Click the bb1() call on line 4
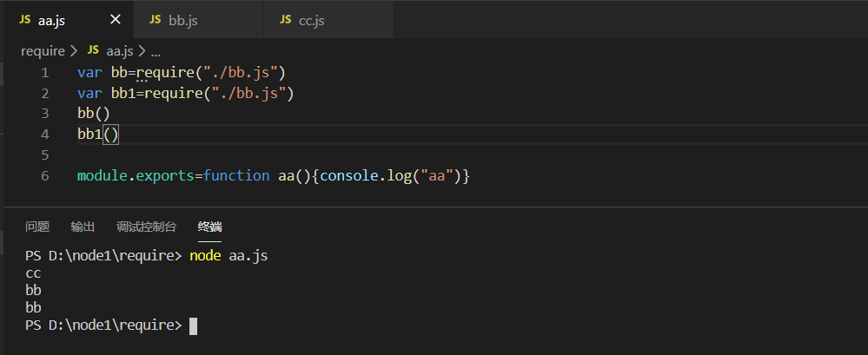Screen dimensions: 868x355 click(x=98, y=135)
